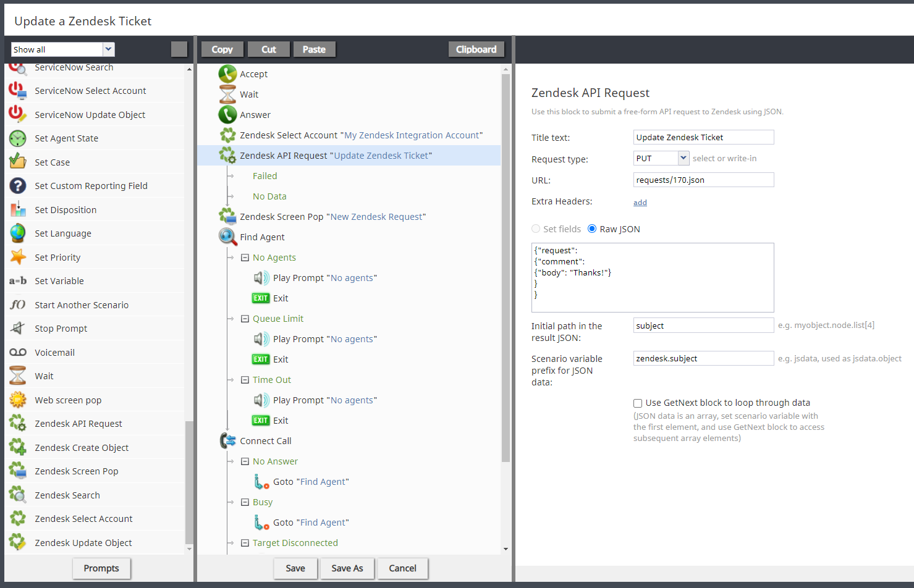This screenshot has height=588, width=914.
Task: Click the Scenario variable prefix field
Action: coord(704,358)
